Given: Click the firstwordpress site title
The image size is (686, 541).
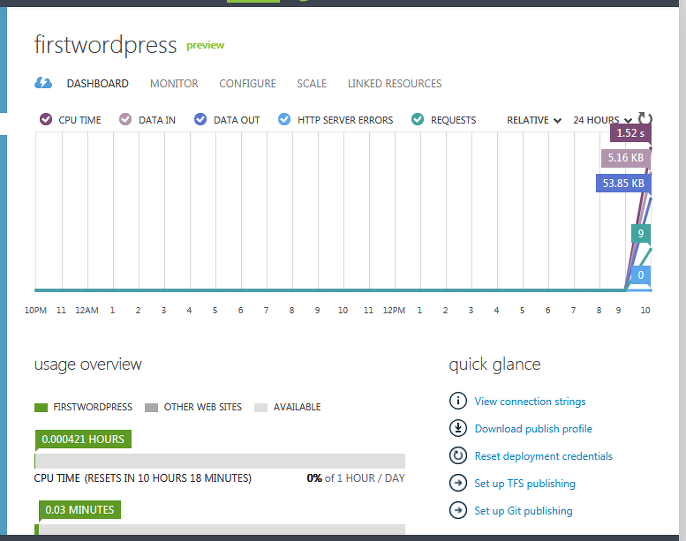Looking at the screenshot, I should (x=105, y=45).
